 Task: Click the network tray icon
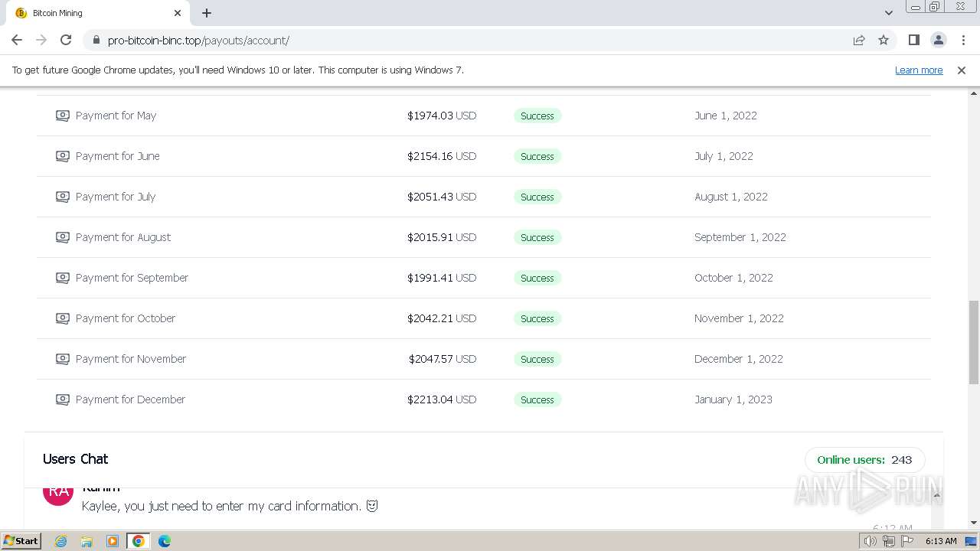[x=889, y=541]
